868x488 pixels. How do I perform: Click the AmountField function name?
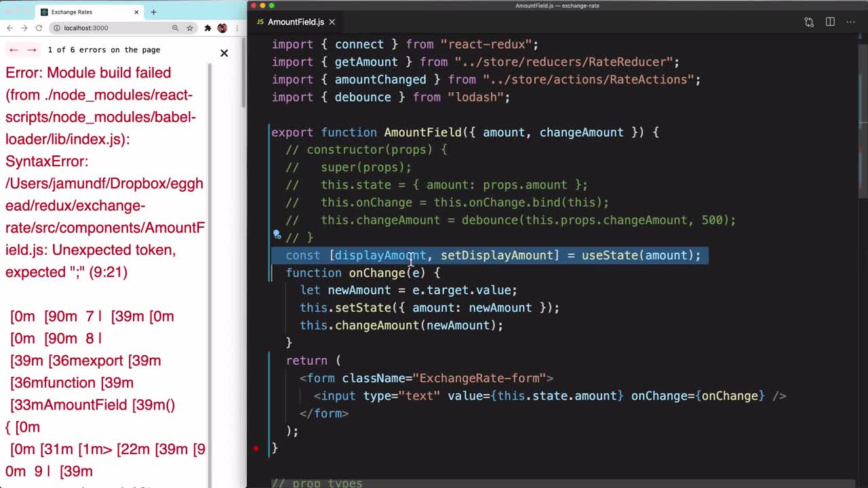tap(422, 132)
